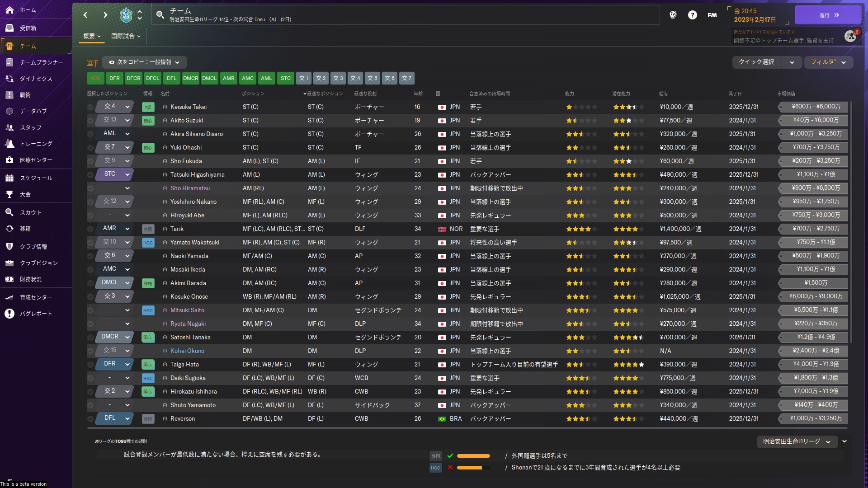
Task: Open the スカウト sidebar icon
Action: [9, 212]
